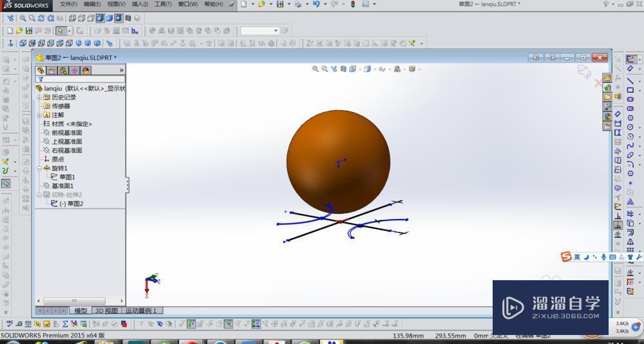644x344 pixels.
Task: Open the 文件(F) menu
Action: coord(68,4)
